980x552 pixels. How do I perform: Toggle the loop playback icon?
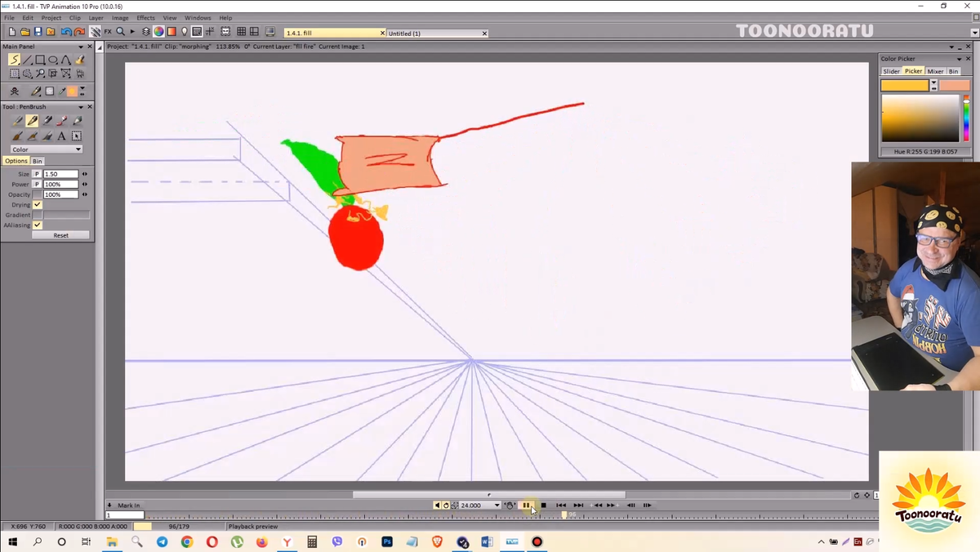pos(446,505)
